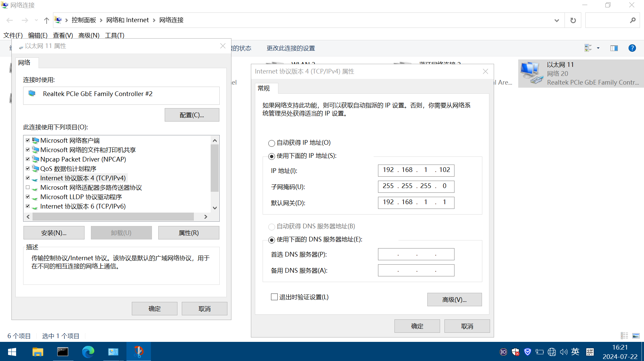This screenshot has width=644, height=361.
Task: Select 自动获得 IP 地址 radio button
Action: pyautogui.click(x=272, y=143)
